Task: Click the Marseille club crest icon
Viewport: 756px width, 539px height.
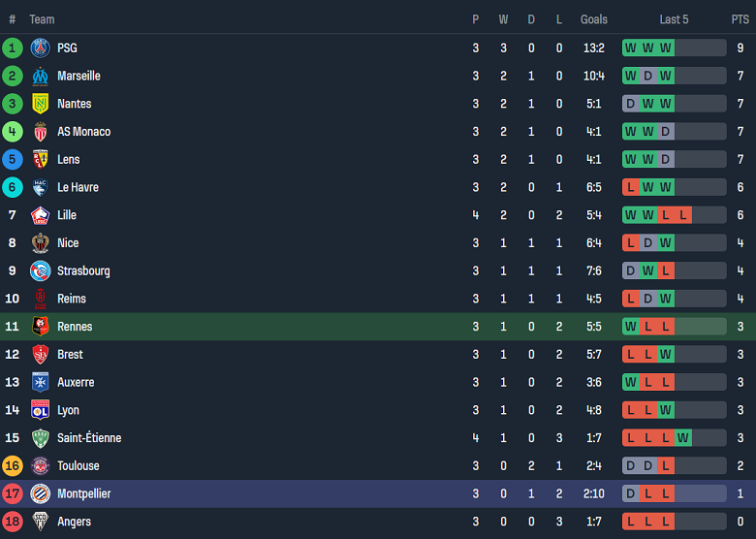Action: [40, 76]
